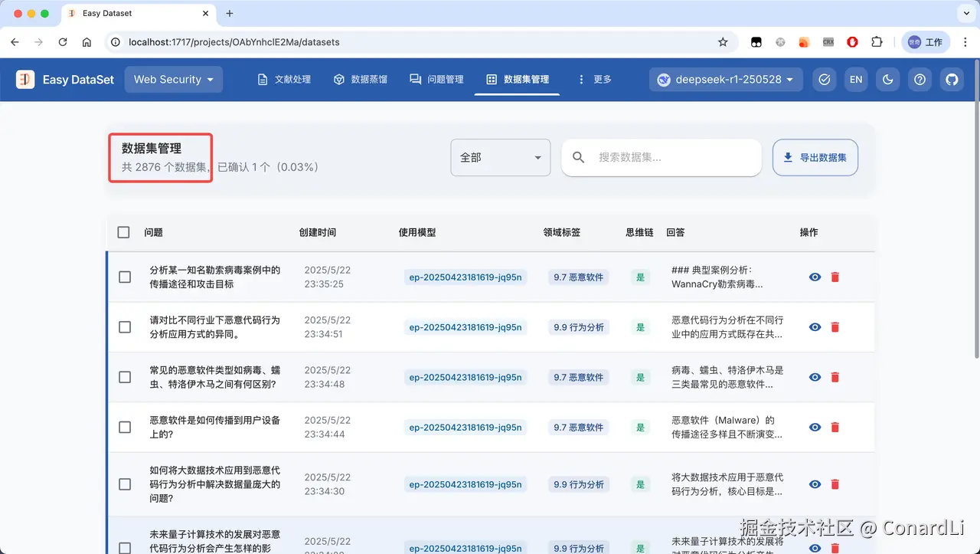Click the browser back arrow
Image resolution: width=980 pixels, height=554 pixels.
click(x=15, y=42)
